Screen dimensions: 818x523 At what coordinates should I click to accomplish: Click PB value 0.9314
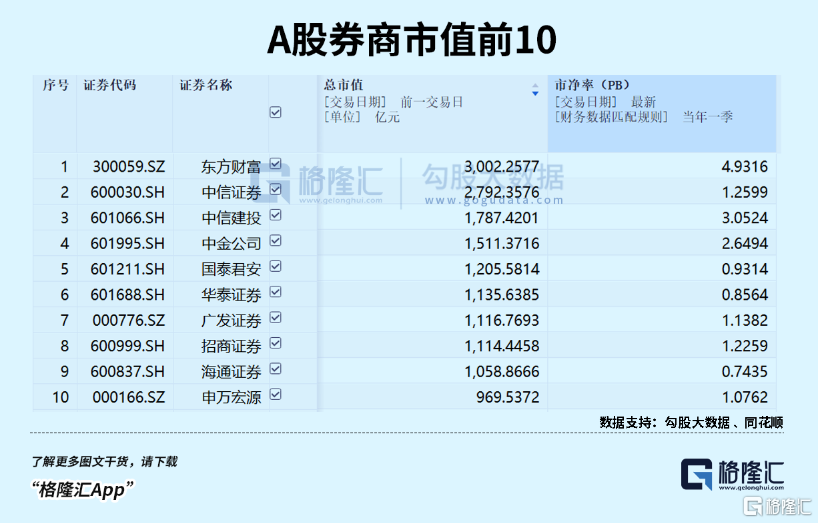[745, 269]
